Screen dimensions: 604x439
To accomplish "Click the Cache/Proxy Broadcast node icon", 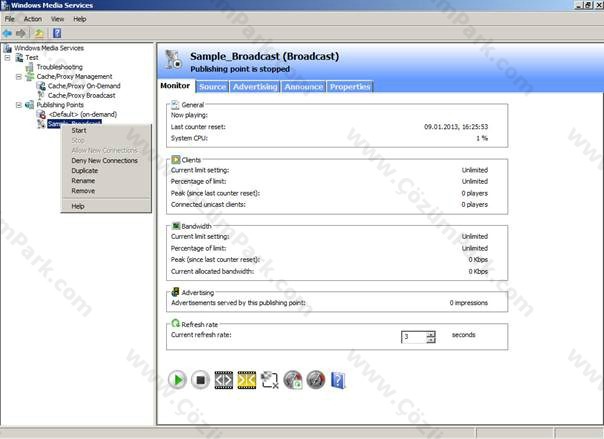I will [x=41, y=95].
